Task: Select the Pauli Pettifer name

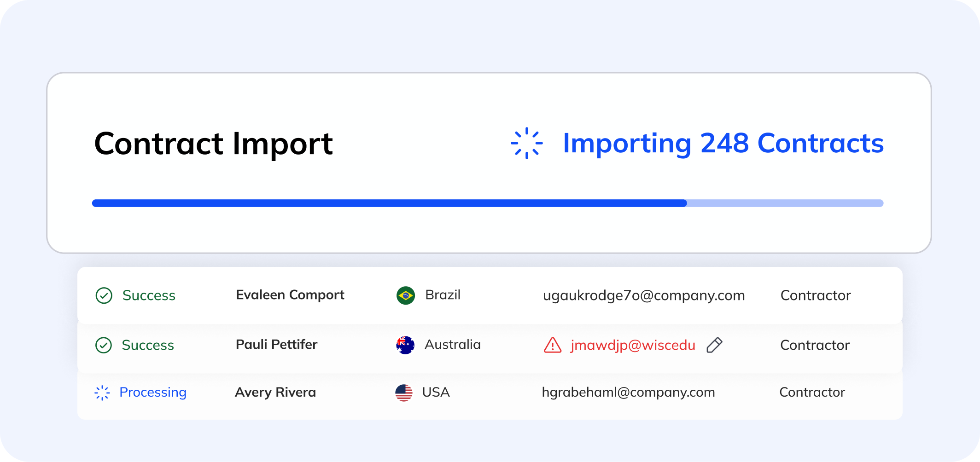Action: [276, 344]
